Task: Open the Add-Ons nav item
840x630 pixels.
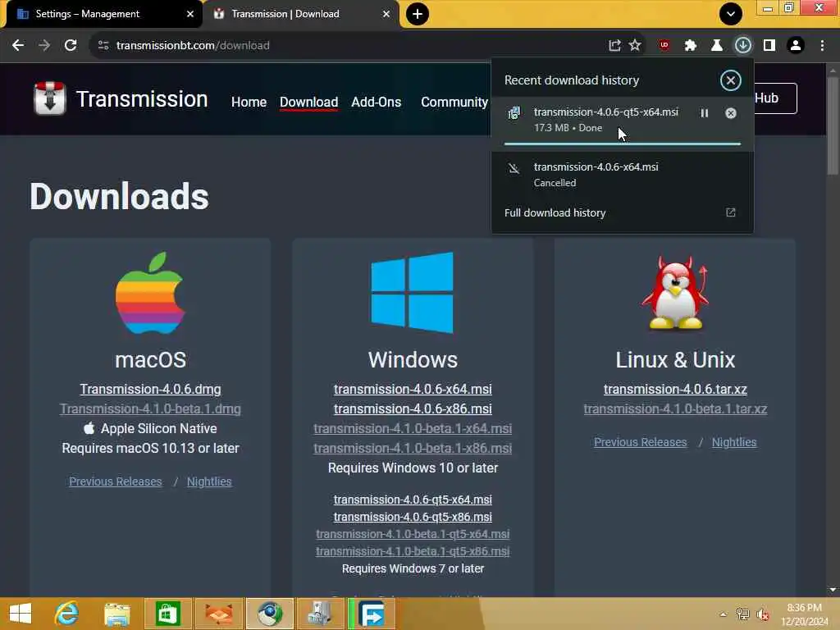Action: 376,102
